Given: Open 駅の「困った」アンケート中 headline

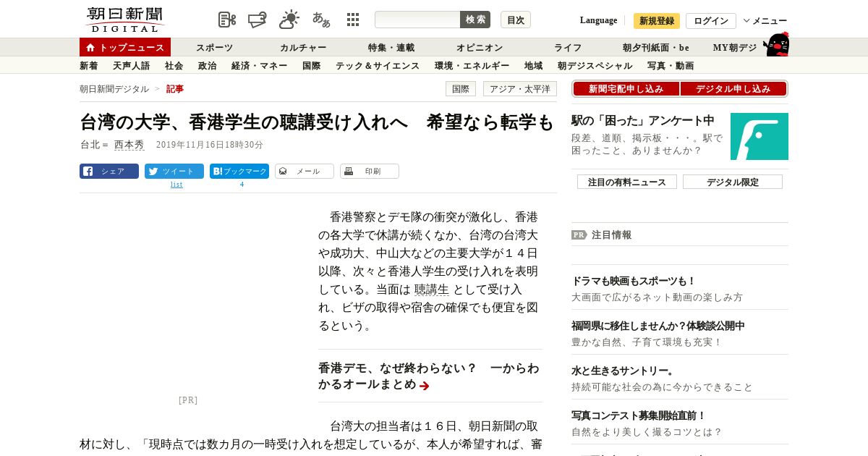Looking at the screenshot, I should [643, 120].
